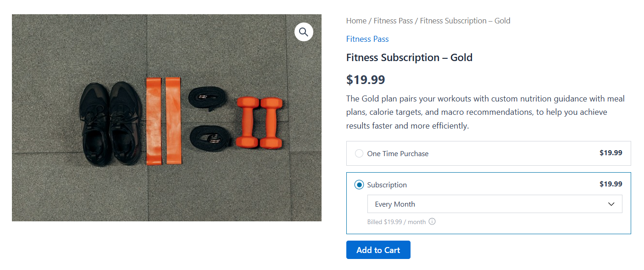Click Fitness Pass in the breadcrumb trail
This screenshot has height=270, width=644.
coord(393,21)
